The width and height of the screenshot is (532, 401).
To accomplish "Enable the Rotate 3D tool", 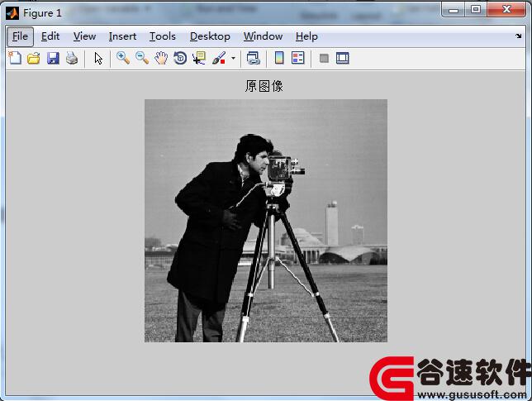I will coord(180,58).
